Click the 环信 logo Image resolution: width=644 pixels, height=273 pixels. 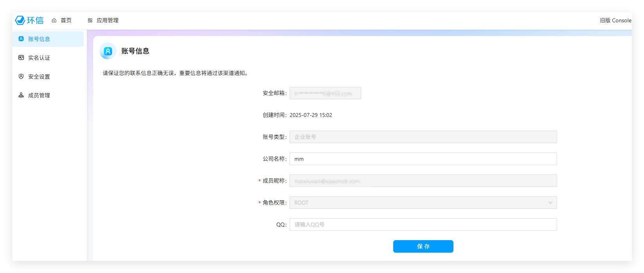pyautogui.click(x=29, y=20)
